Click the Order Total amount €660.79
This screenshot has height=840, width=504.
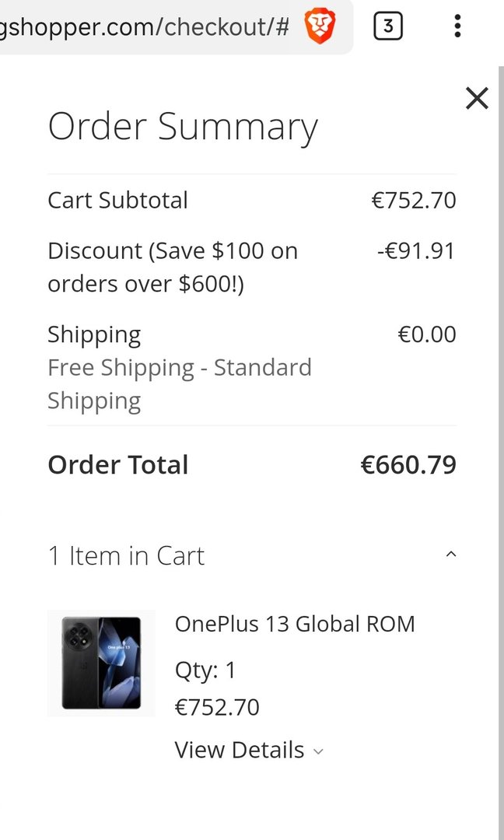coord(408,465)
